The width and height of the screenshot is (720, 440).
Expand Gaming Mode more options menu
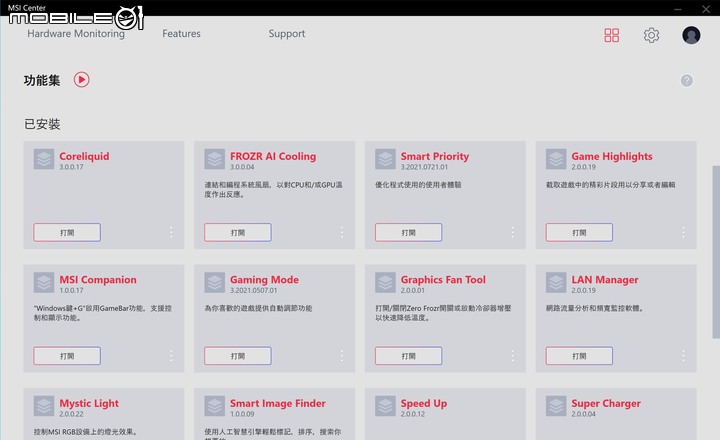[342, 356]
